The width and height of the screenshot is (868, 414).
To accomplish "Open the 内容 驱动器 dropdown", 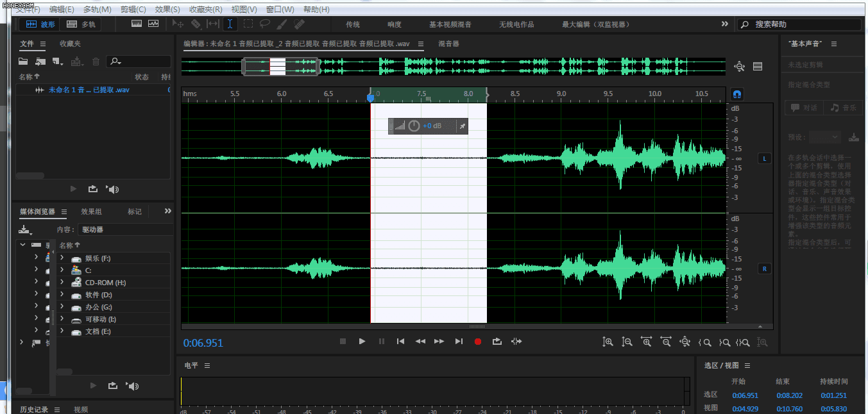I will (125, 229).
